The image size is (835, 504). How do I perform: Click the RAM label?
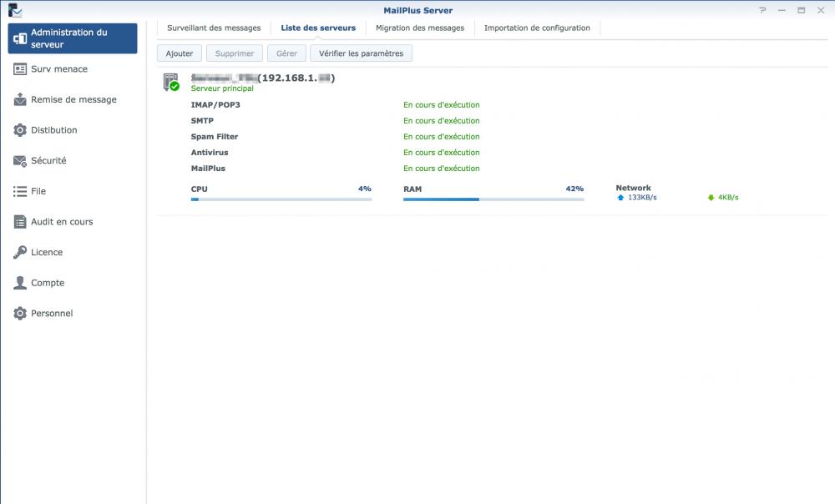(412, 189)
